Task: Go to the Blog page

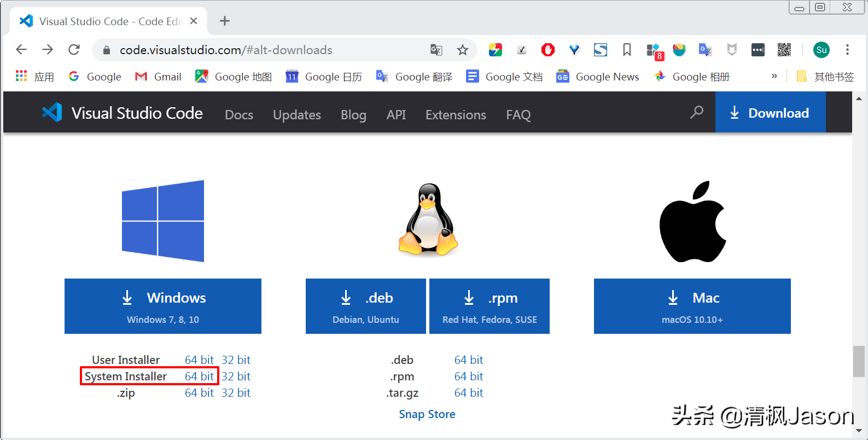Action: [353, 115]
